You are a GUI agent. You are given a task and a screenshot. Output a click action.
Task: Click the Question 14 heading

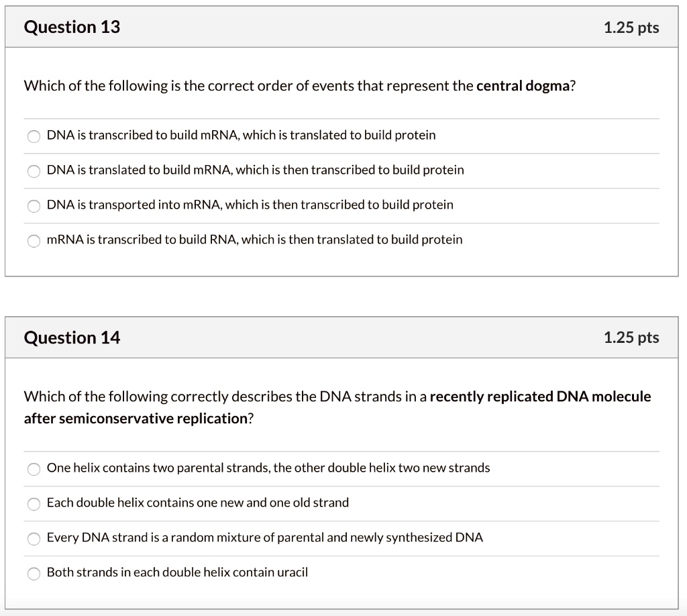[71, 338]
